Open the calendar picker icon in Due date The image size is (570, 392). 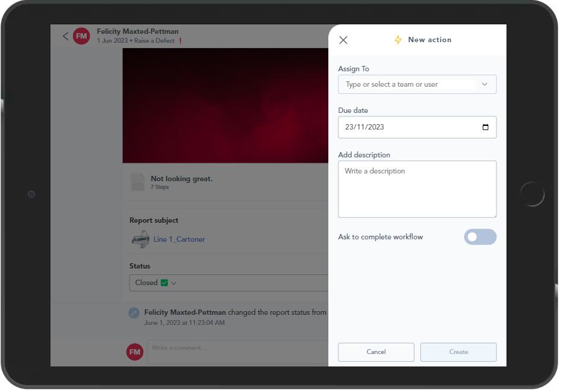pos(485,127)
